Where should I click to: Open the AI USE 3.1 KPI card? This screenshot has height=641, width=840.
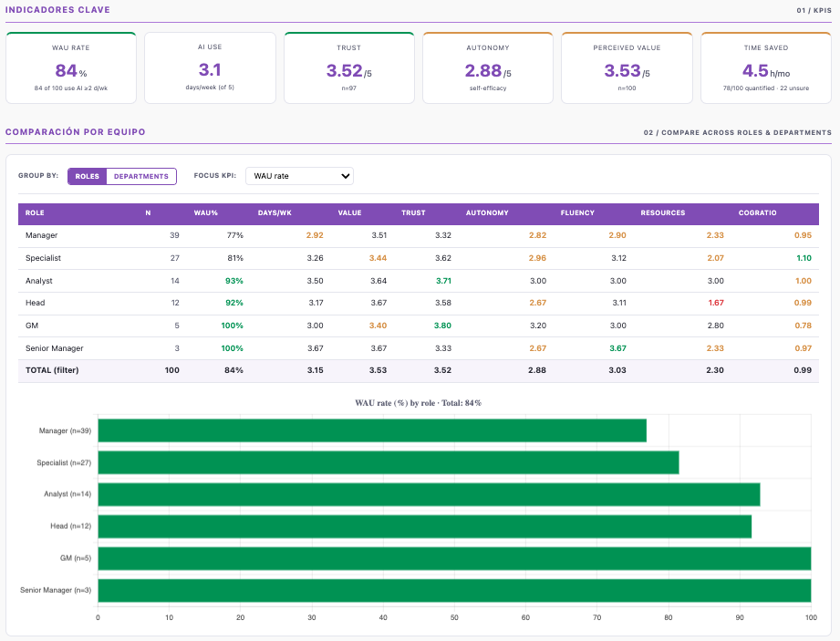pos(210,68)
